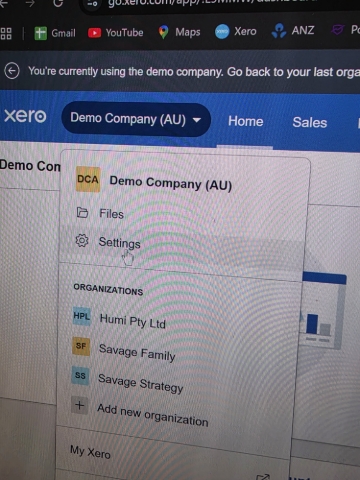Click the Files folder icon

[x=82, y=212]
